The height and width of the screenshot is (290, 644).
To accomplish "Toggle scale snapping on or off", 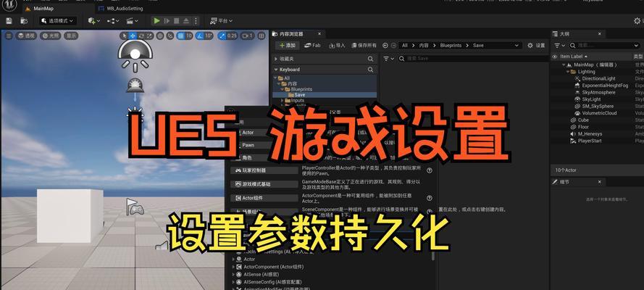I will tap(222, 36).
